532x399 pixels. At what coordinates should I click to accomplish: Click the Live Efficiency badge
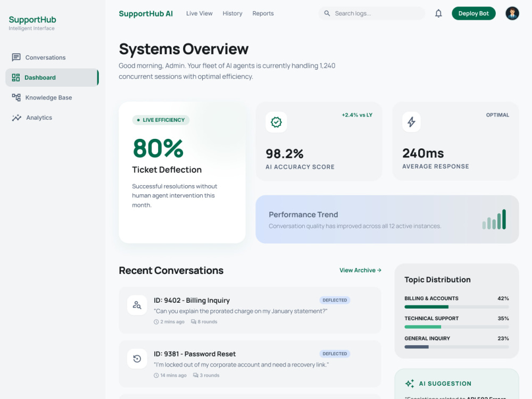161,120
